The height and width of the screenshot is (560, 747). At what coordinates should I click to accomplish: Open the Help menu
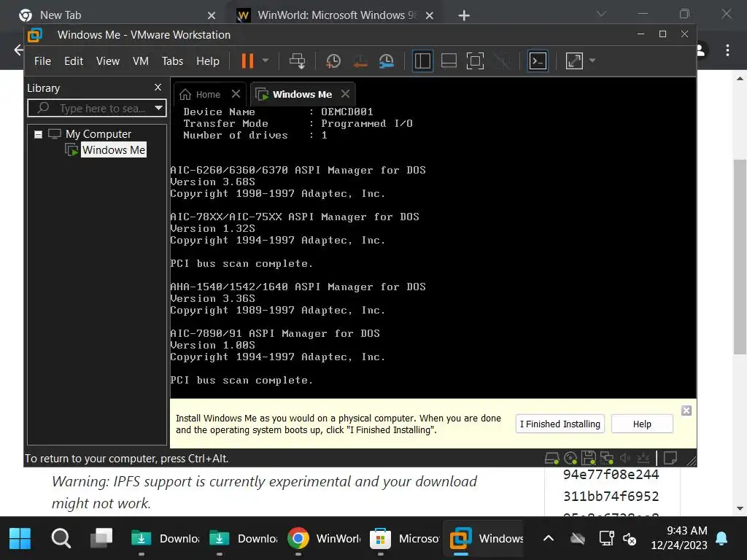[208, 61]
